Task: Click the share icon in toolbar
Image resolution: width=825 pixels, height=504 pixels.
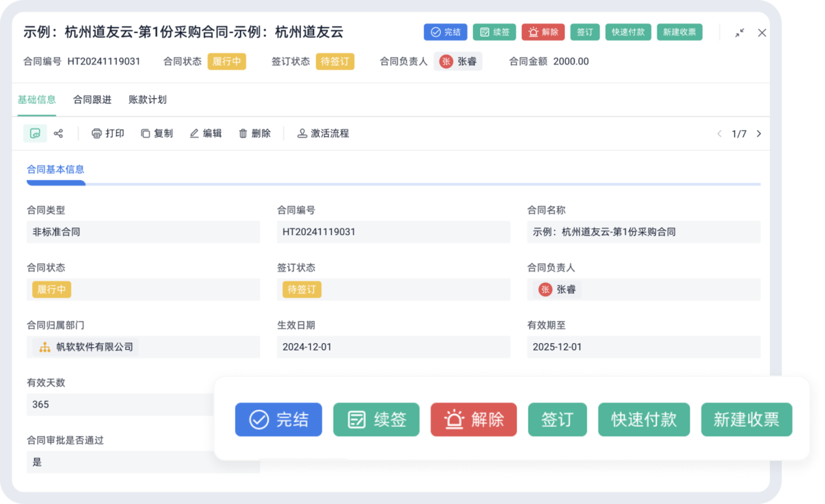Action: coord(58,133)
